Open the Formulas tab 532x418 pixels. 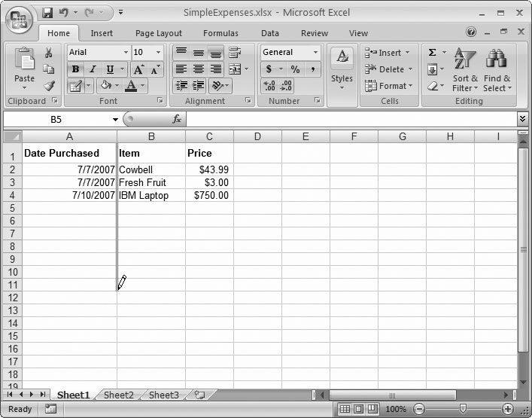[220, 33]
